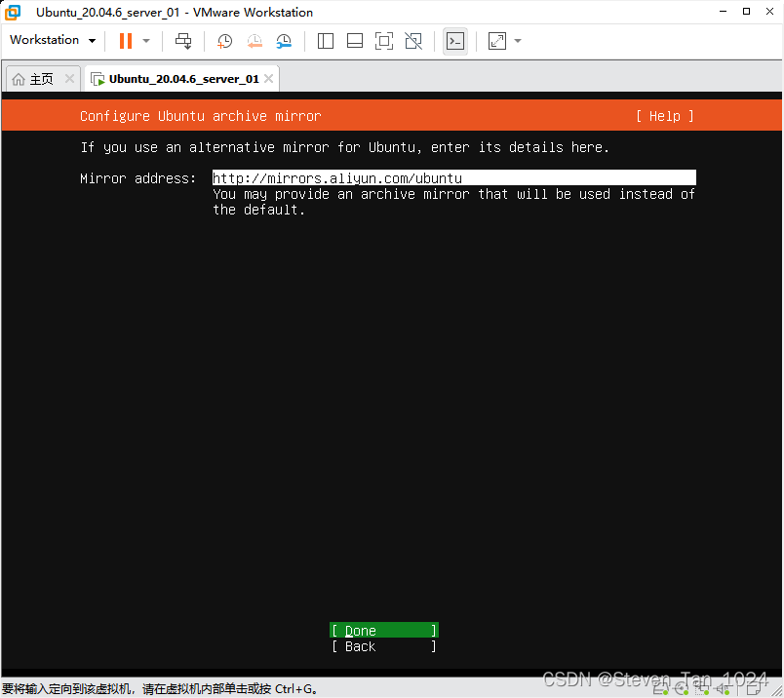The width and height of the screenshot is (784, 698).
Task: Click the 'Mirror address:' label
Action: (138, 178)
